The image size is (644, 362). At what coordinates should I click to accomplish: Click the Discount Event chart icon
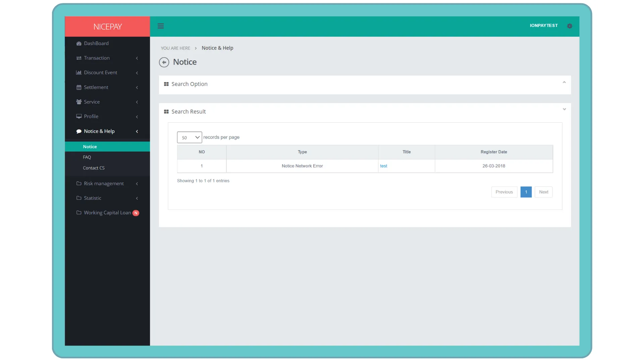point(79,73)
